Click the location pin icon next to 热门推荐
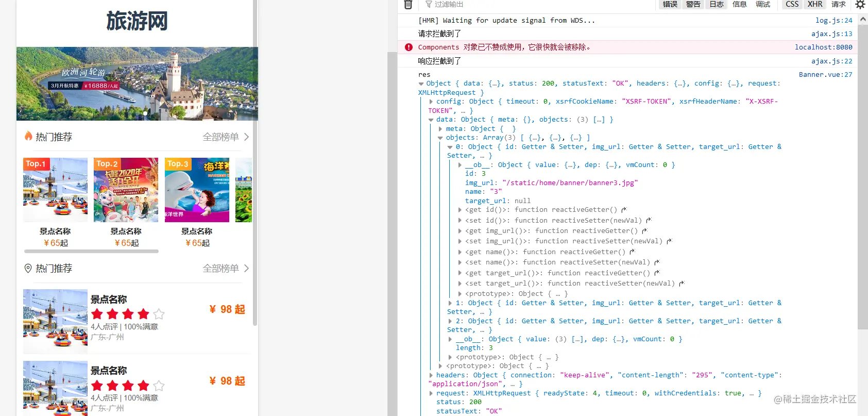The image size is (868, 416). pyautogui.click(x=28, y=268)
